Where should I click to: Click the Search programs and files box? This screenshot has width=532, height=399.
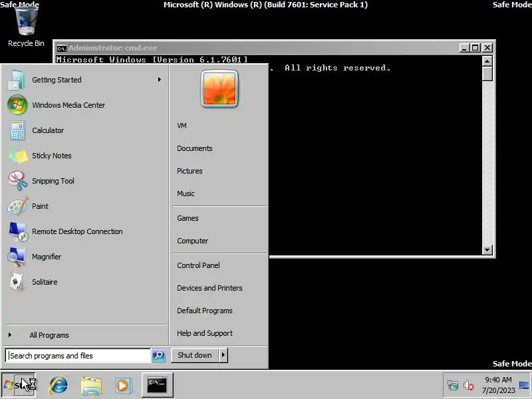coord(78,356)
